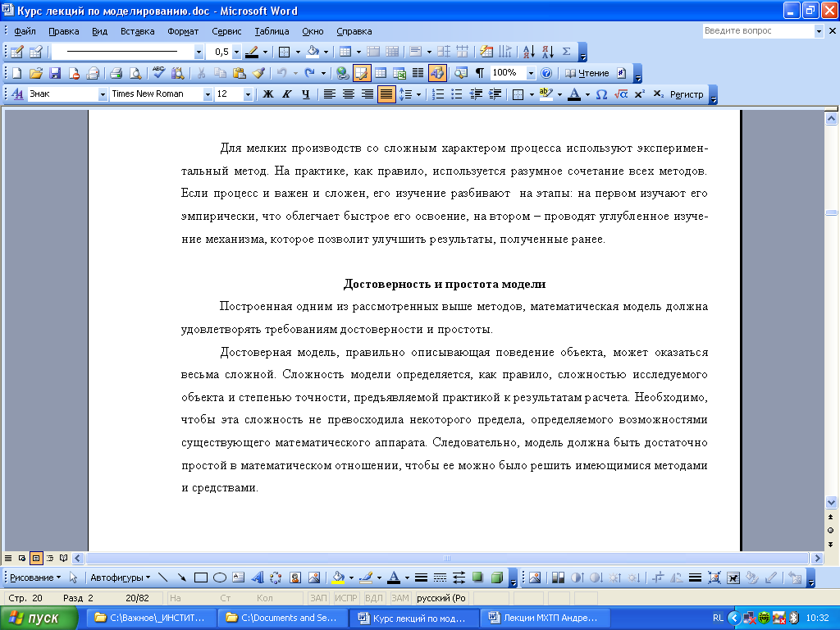Open the Сервис menu

[226, 31]
